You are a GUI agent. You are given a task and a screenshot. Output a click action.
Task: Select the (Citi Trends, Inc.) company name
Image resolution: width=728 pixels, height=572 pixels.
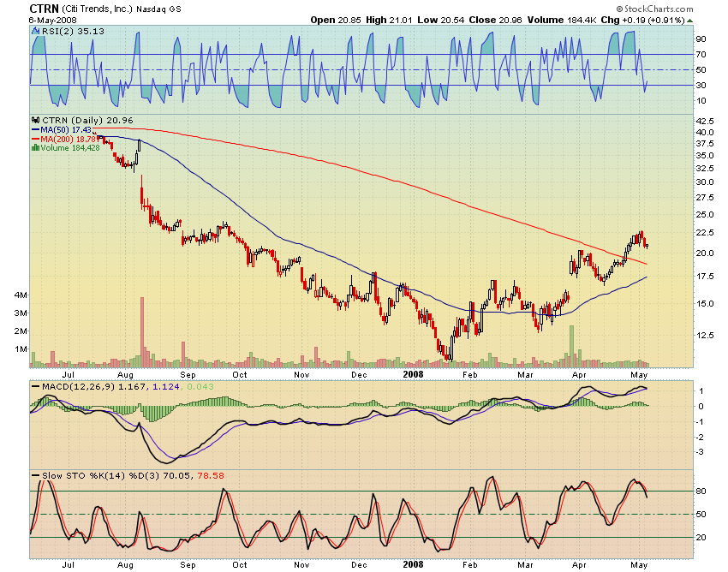tap(98, 9)
